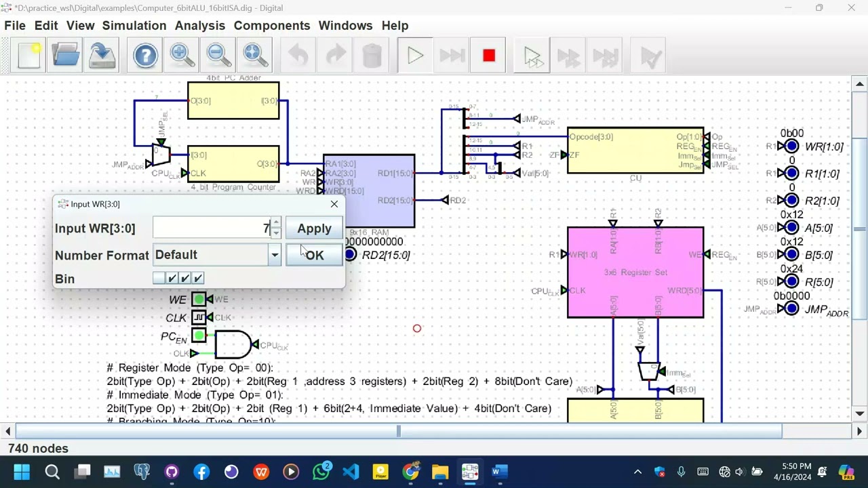The width and height of the screenshot is (868, 488).
Task: Select the pink 3x6 Register Set block
Action: tap(635, 272)
